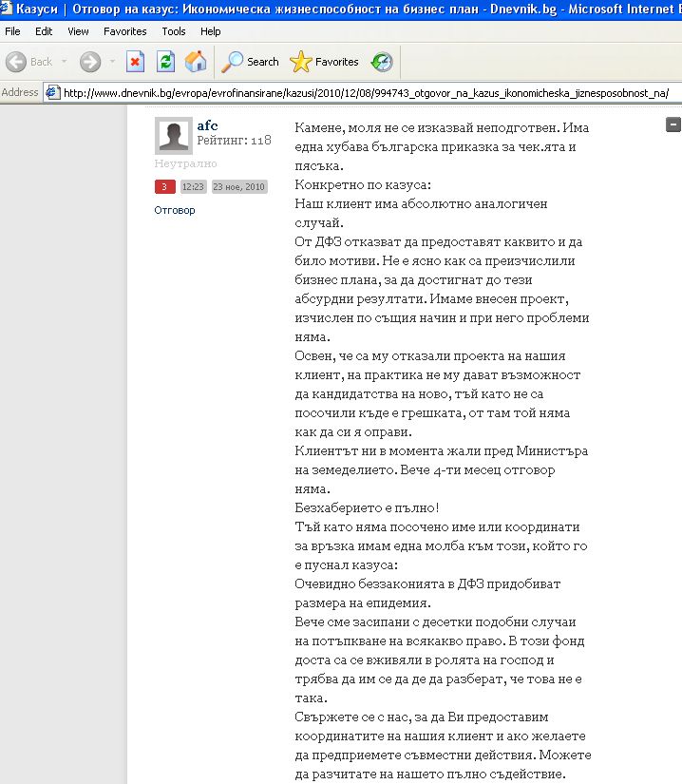Screen dimensions: 682x784
Task: Click the Неутрално rating label
Action: point(185,163)
